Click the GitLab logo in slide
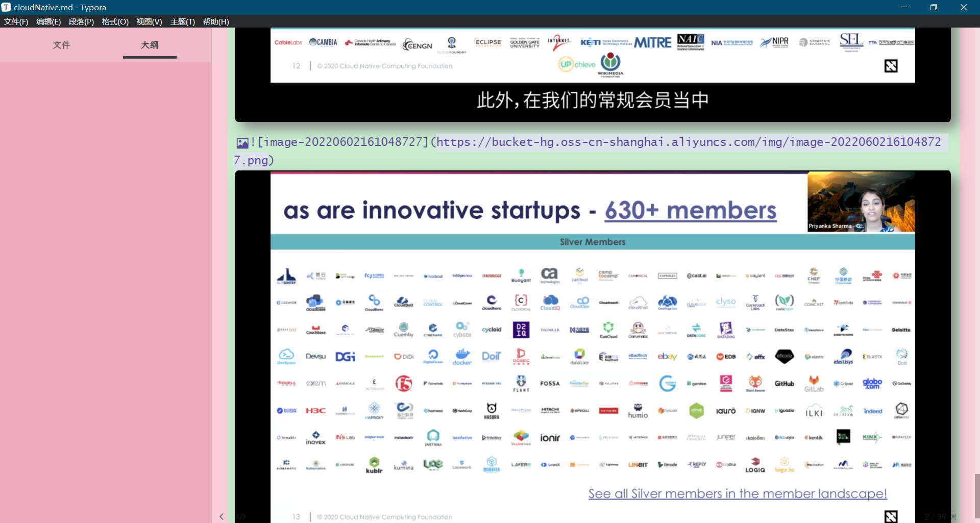 pos(814,384)
